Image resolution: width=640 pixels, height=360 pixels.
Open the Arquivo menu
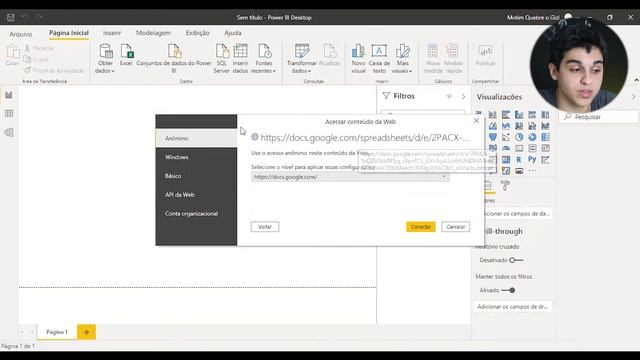point(20,33)
